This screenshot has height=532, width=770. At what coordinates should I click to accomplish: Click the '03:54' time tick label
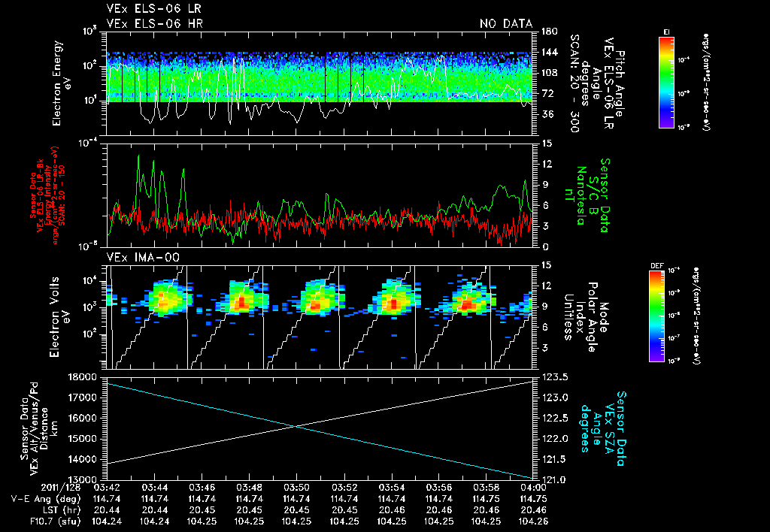tap(391, 488)
